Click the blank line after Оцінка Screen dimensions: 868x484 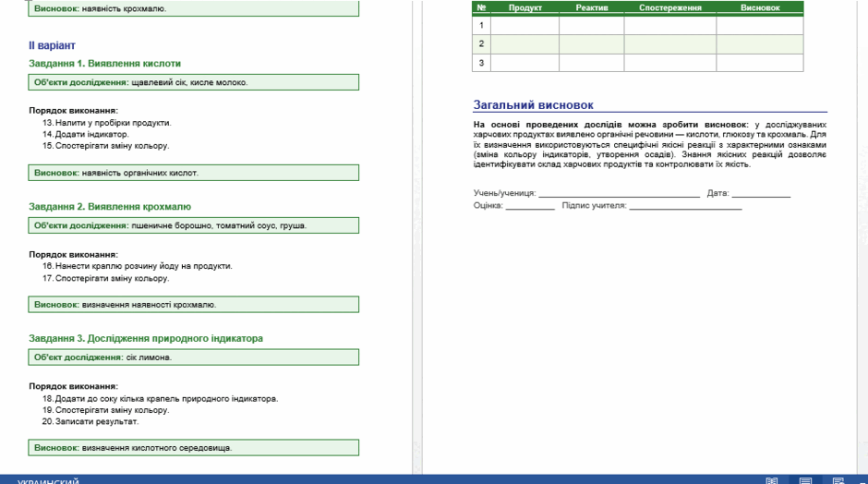[x=530, y=206]
